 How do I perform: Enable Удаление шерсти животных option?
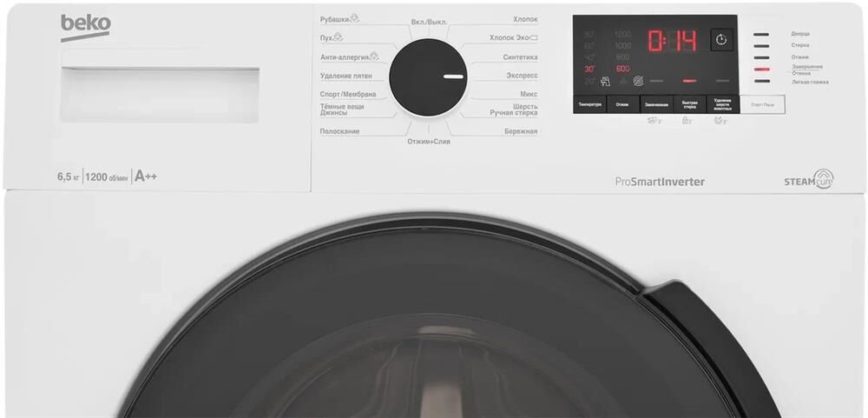[721, 104]
